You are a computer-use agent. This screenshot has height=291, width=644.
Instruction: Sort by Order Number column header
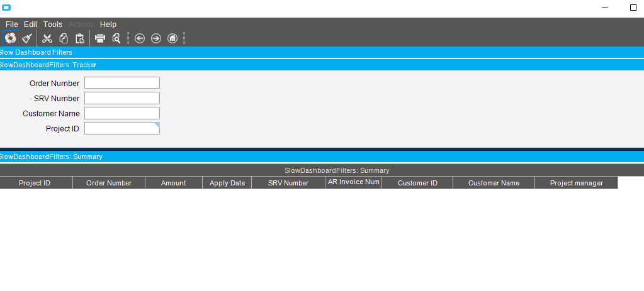(x=109, y=183)
